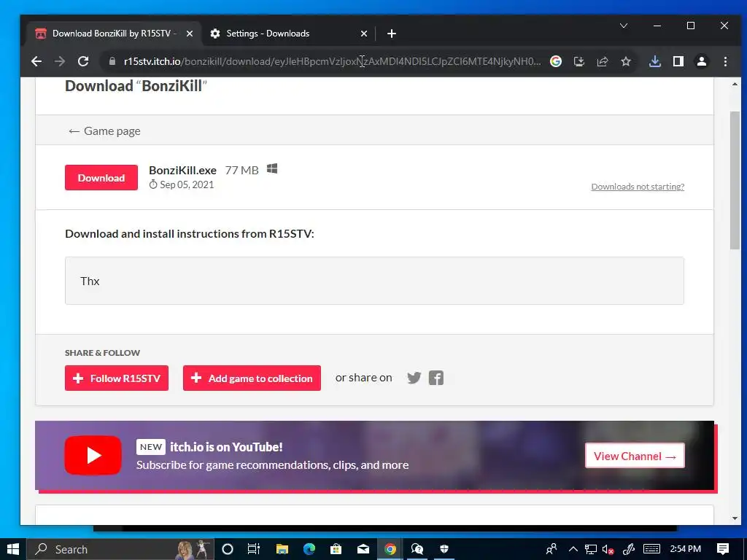Click the page vertical scrollbar thumb
The image size is (747, 560).
[x=735, y=180]
